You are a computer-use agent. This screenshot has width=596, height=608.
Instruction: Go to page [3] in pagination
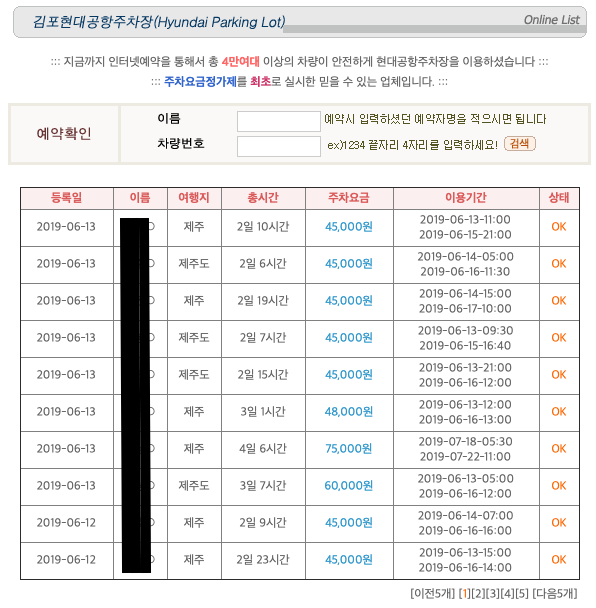coord(492,593)
